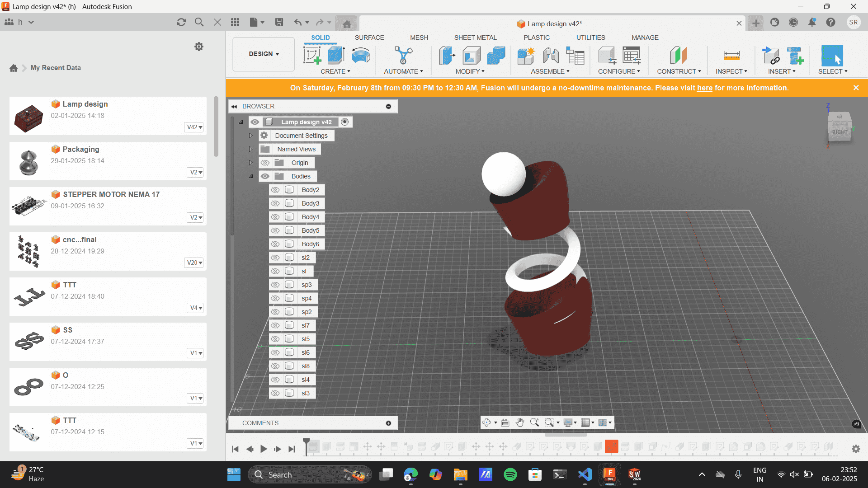This screenshot has width=868, height=488.
Task: Expand the Origin node
Action: [251, 163]
